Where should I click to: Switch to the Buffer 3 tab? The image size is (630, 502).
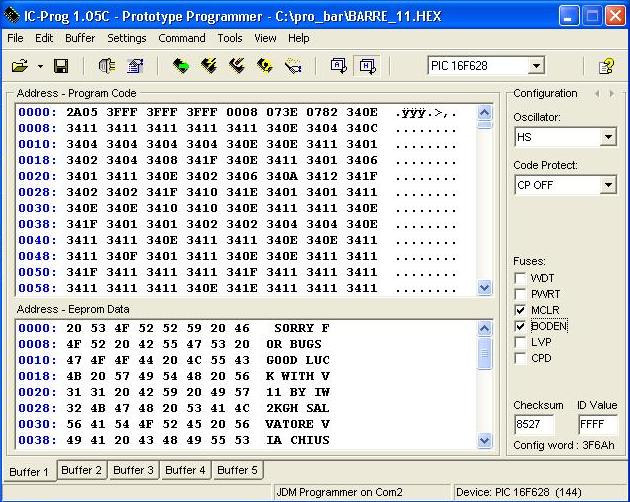click(133, 470)
